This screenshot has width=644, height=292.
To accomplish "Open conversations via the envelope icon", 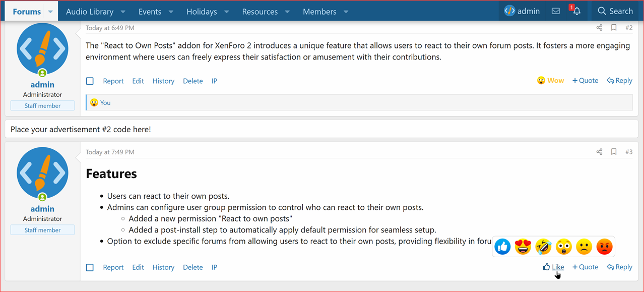I will click(x=555, y=11).
